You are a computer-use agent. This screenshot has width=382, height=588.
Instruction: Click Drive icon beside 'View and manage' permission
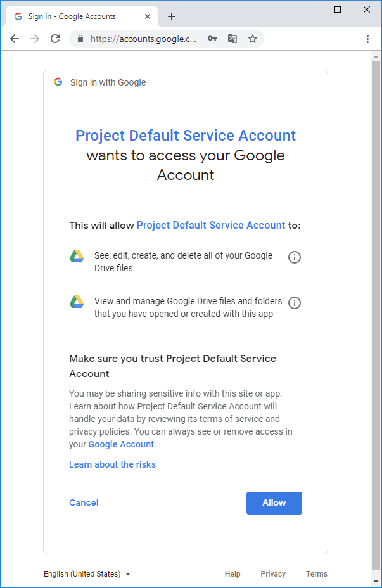(77, 302)
